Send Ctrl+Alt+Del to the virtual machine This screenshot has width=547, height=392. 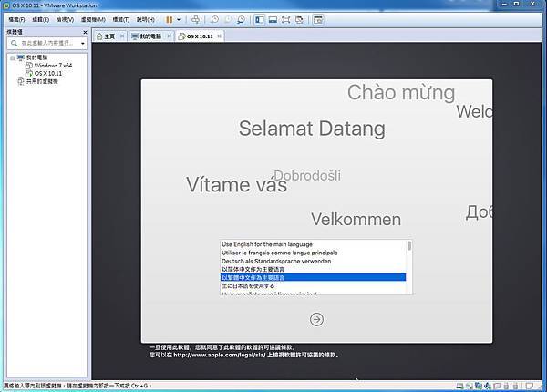point(195,20)
